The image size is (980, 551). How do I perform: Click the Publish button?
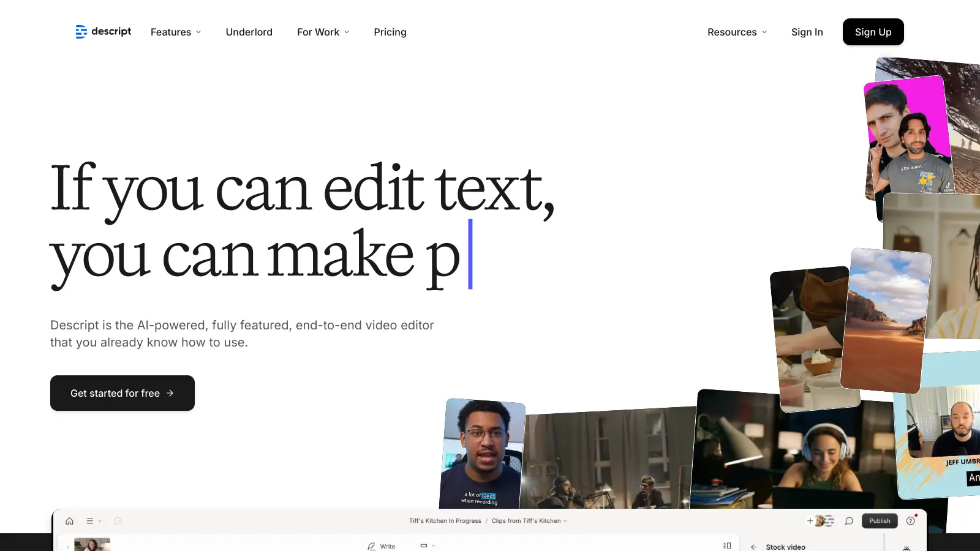(x=880, y=520)
